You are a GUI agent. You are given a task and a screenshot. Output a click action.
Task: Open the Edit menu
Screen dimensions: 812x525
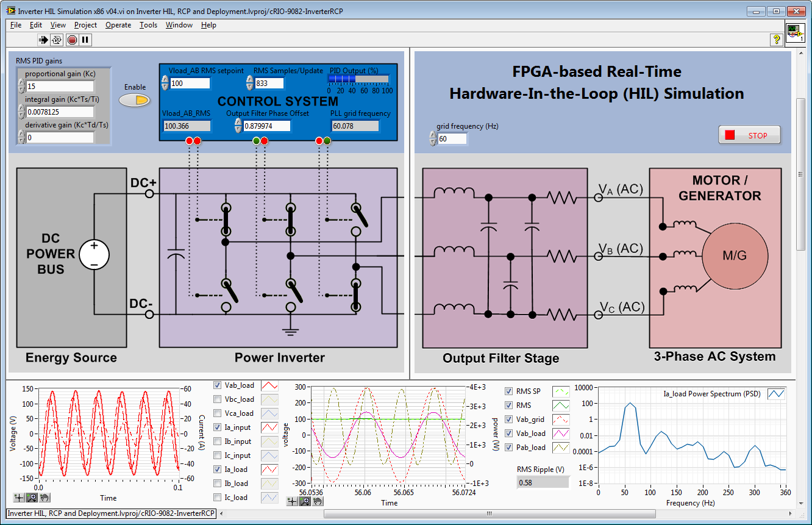[36, 25]
